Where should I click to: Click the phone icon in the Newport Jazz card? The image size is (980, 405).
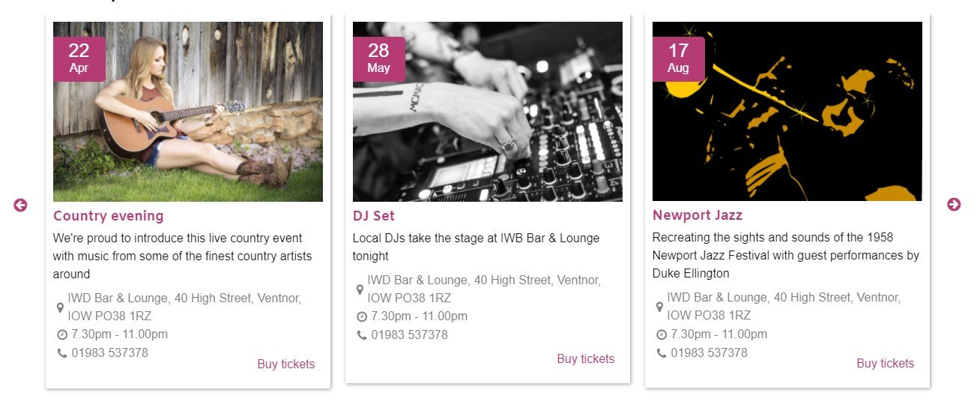(661, 352)
